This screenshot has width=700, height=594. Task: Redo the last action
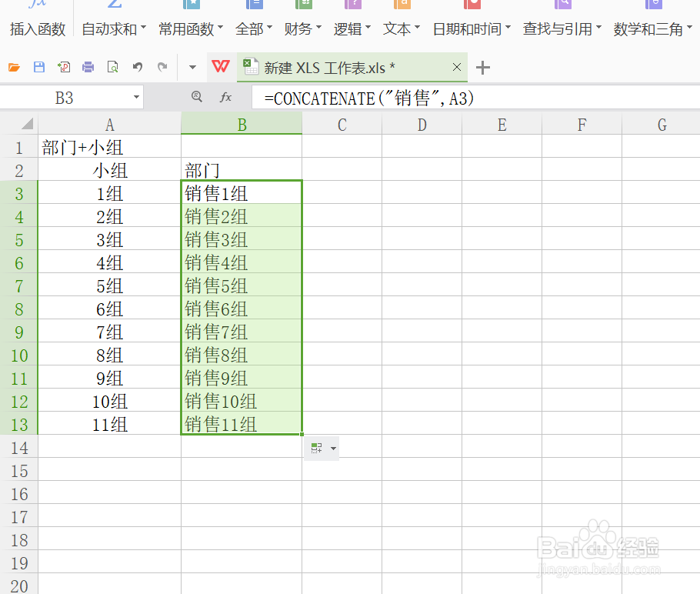[x=162, y=68]
